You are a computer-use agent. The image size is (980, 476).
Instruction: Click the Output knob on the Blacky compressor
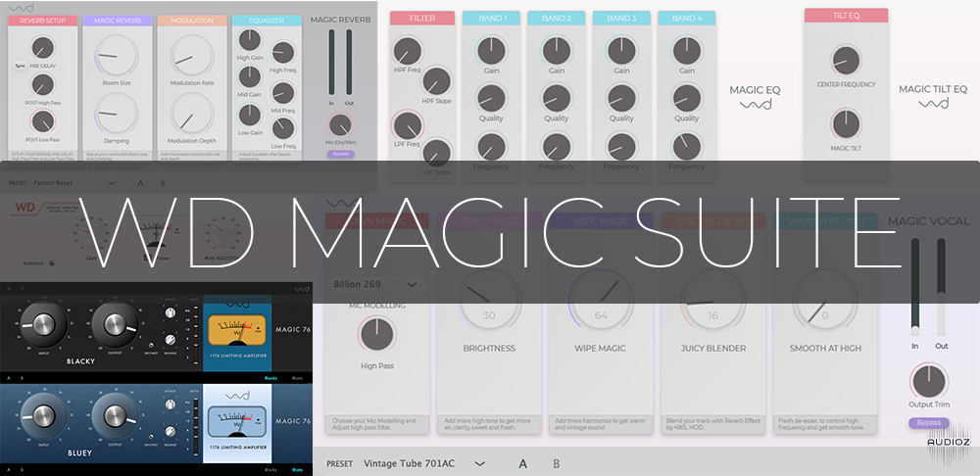point(115,323)
